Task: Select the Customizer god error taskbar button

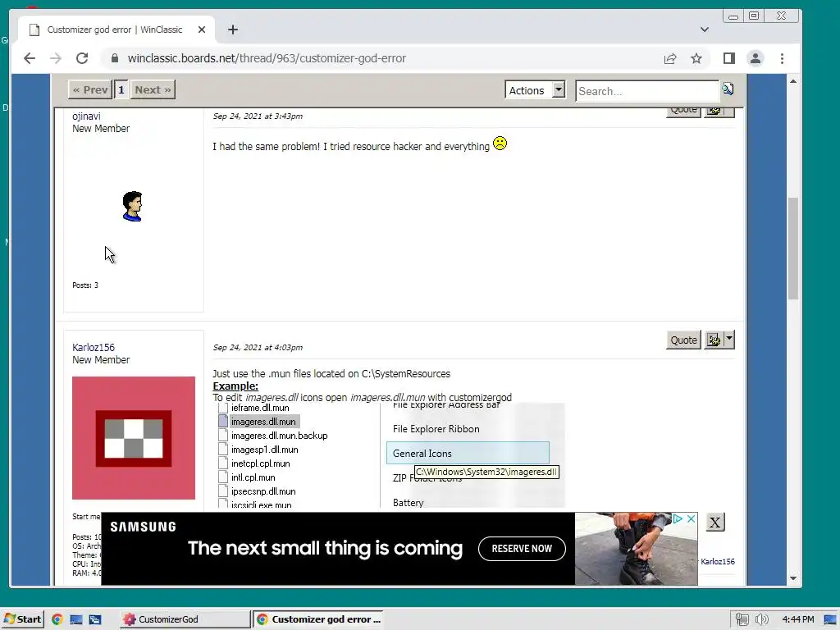Action: pyautogui.click(x=317, y=619)
